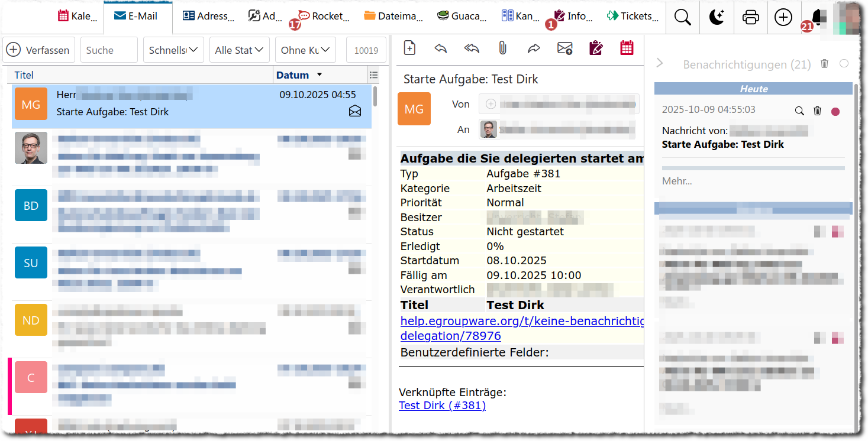Delete all notifications with header trash icon
868x441 pixels.
(x=824, y=64)
